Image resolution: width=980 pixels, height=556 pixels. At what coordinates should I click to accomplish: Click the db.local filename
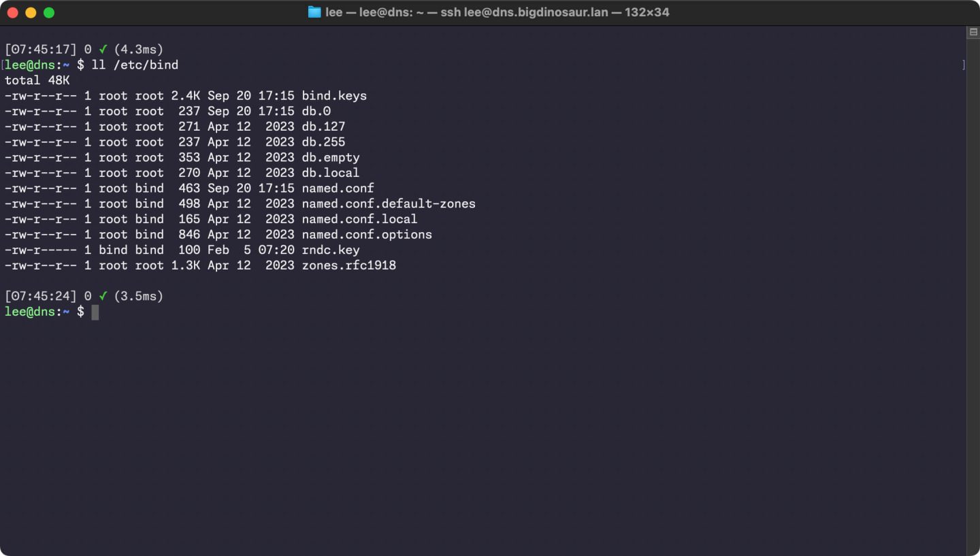(x=331, y=172)
